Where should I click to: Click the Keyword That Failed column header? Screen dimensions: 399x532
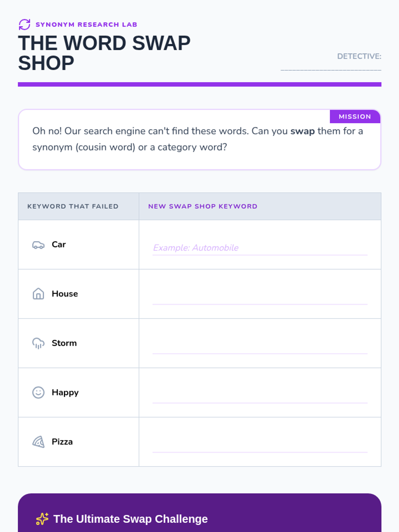tap(73, 206)
